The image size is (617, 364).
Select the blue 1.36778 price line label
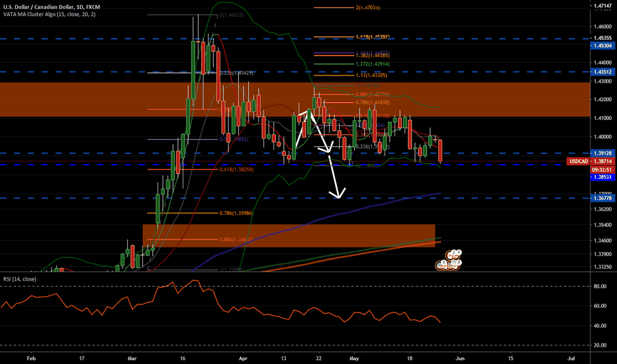point(602,199)
